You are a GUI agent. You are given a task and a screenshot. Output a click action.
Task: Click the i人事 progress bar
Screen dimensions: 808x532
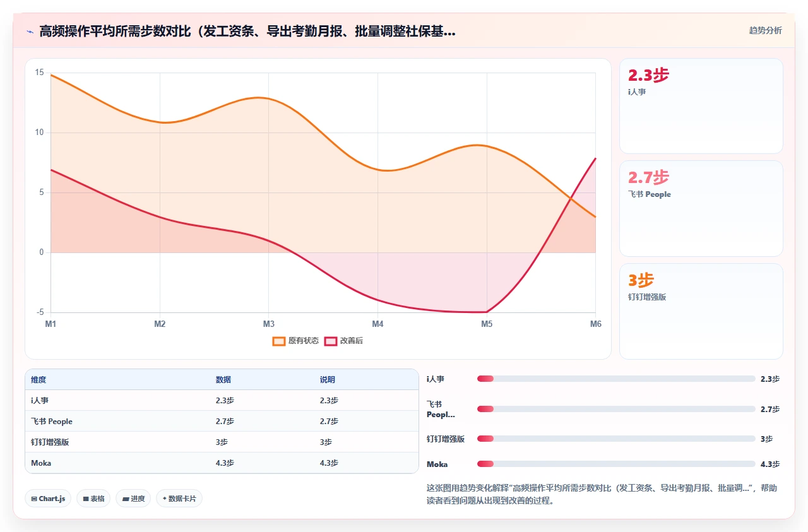(x=616, y=379)
